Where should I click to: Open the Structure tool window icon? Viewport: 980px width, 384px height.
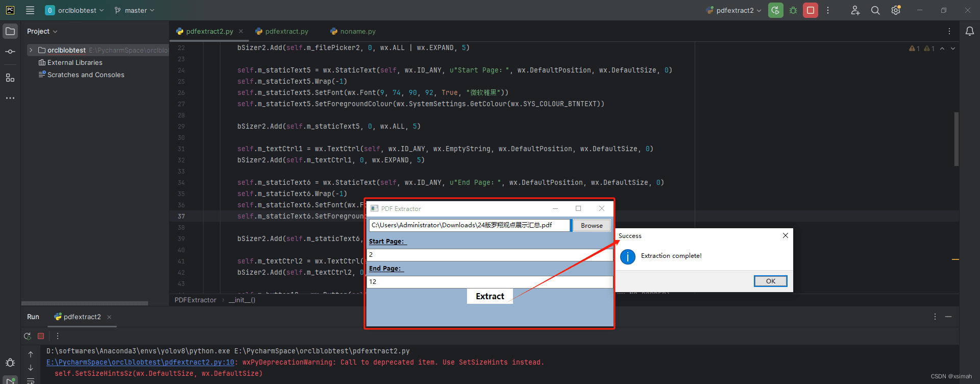[10, 78]
